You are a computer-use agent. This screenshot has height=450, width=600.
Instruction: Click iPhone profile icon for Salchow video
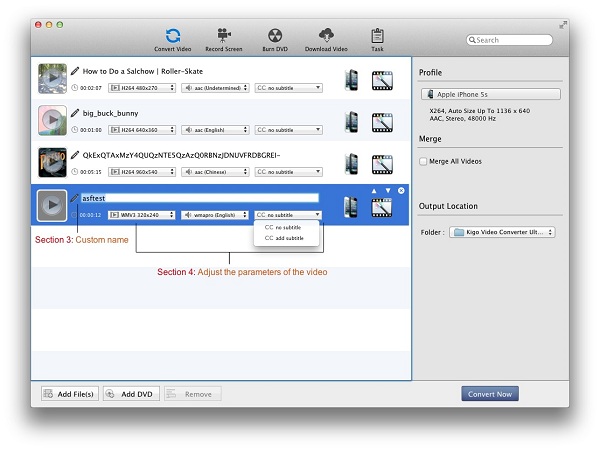point(351,80)
